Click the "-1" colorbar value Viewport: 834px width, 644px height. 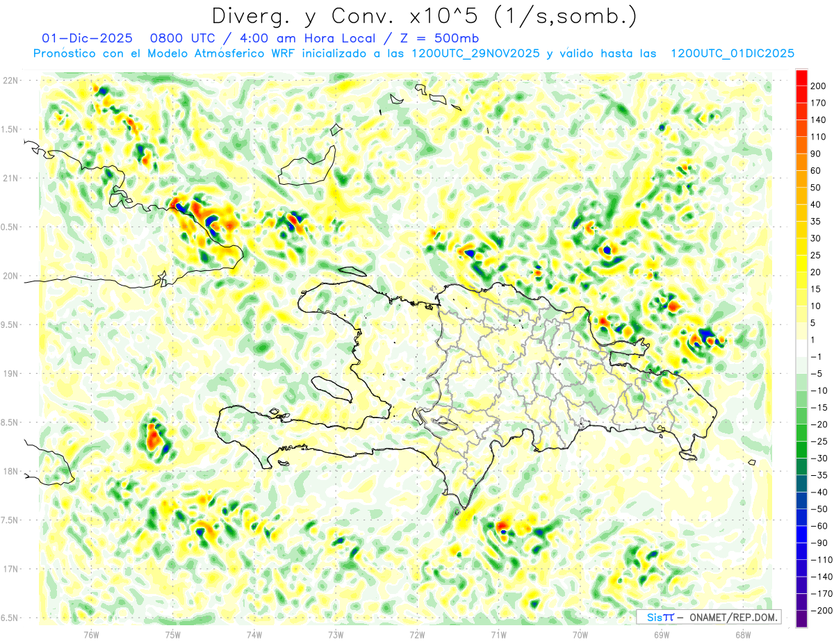point(817,357)
